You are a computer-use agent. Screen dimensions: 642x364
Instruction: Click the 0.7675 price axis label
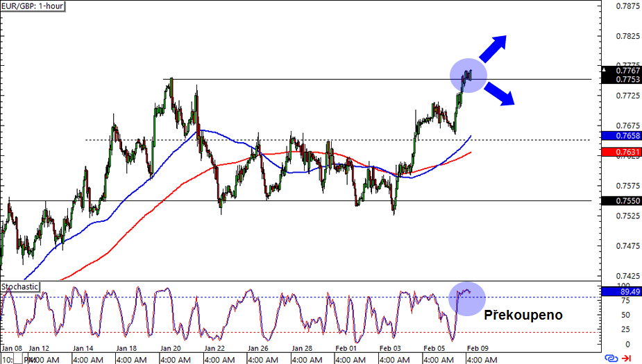627,126
